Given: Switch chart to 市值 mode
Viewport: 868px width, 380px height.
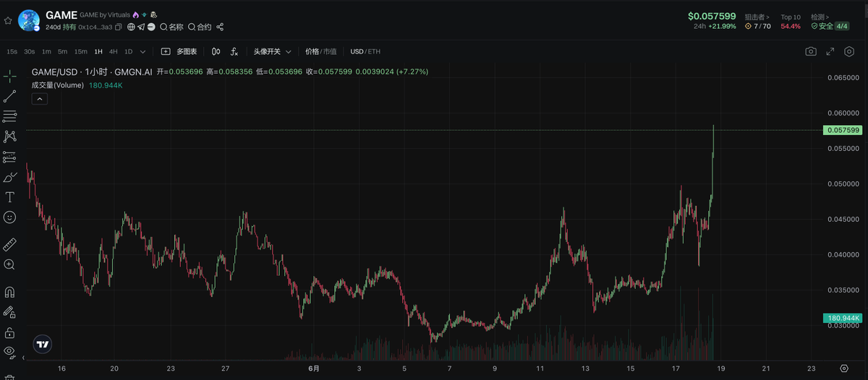Looking at the screenshot, I should click(330, 51).
